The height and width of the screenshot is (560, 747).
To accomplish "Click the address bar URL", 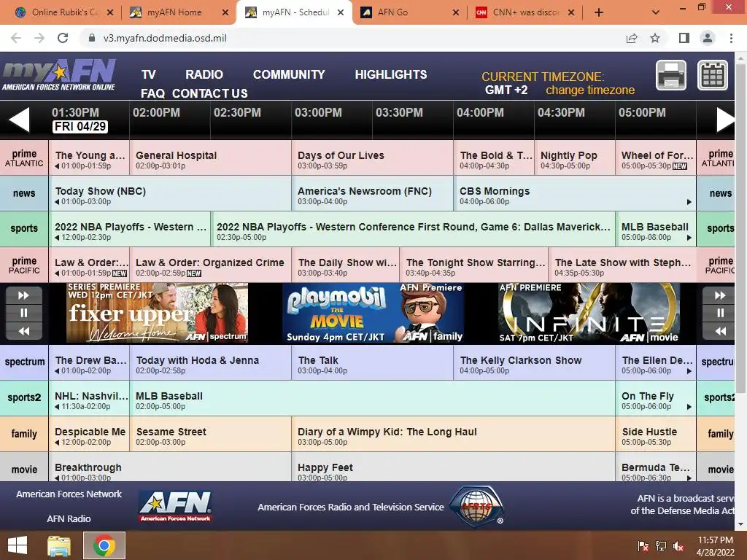I will pos(165,38).
